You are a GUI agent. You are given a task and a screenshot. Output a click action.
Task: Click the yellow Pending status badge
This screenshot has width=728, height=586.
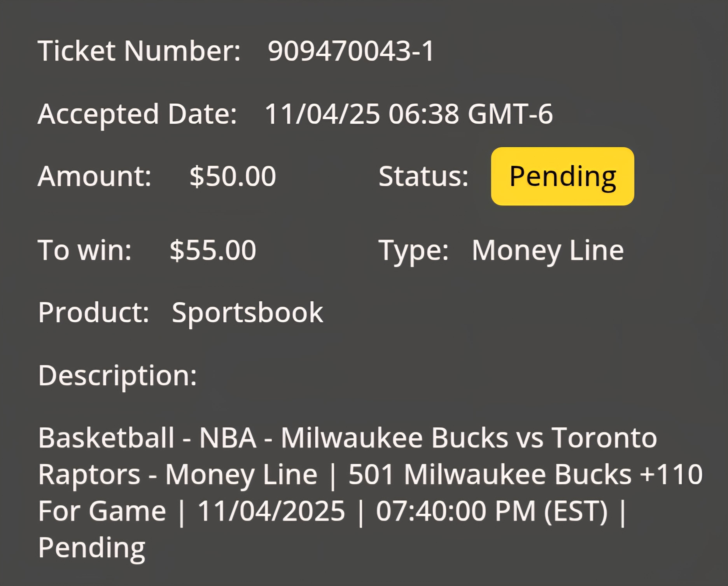point(563,176)
